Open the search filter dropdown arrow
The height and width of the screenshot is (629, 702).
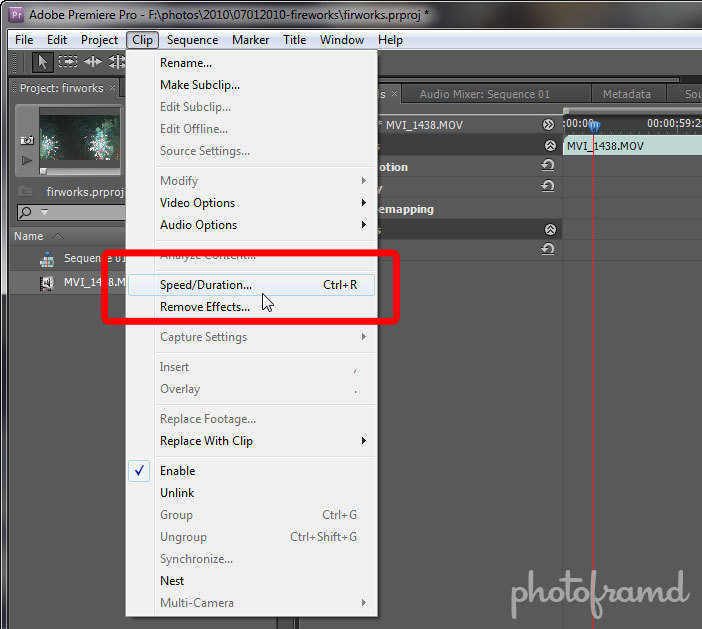[x=44, y=212]
